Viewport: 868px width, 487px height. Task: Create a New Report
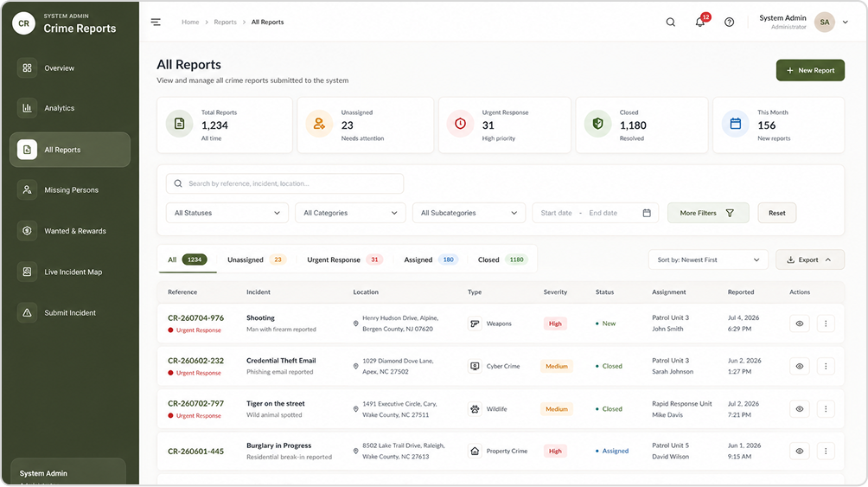pyautogui.click(x=810, y=70)
